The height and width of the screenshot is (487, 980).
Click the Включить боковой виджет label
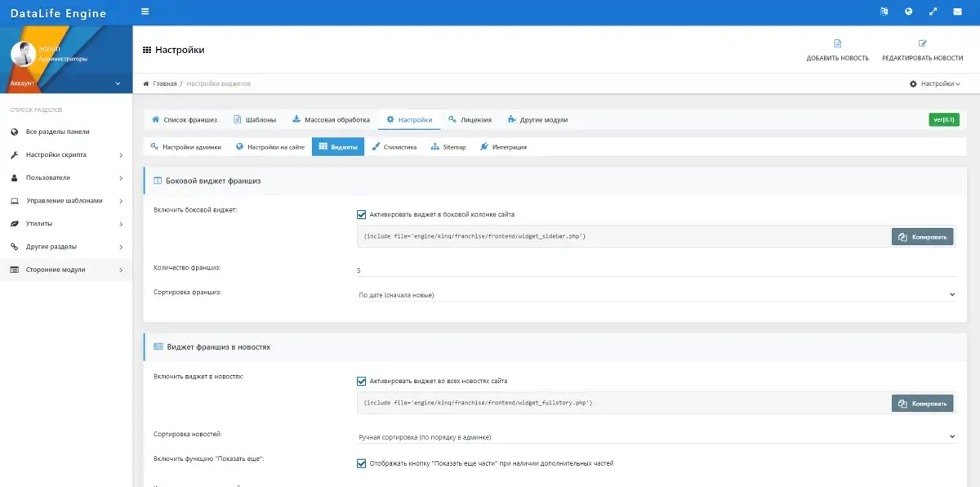coord(194,210)
